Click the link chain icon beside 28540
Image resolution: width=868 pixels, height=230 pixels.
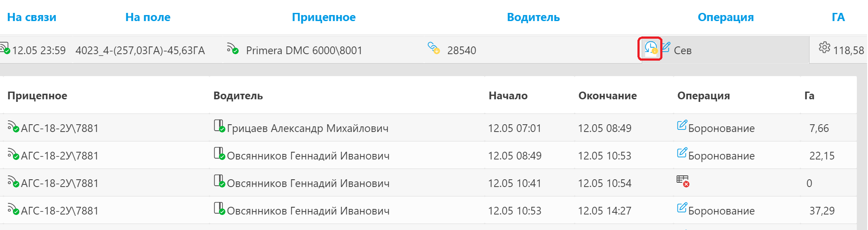pyautogui.click(x=434, y=48)
